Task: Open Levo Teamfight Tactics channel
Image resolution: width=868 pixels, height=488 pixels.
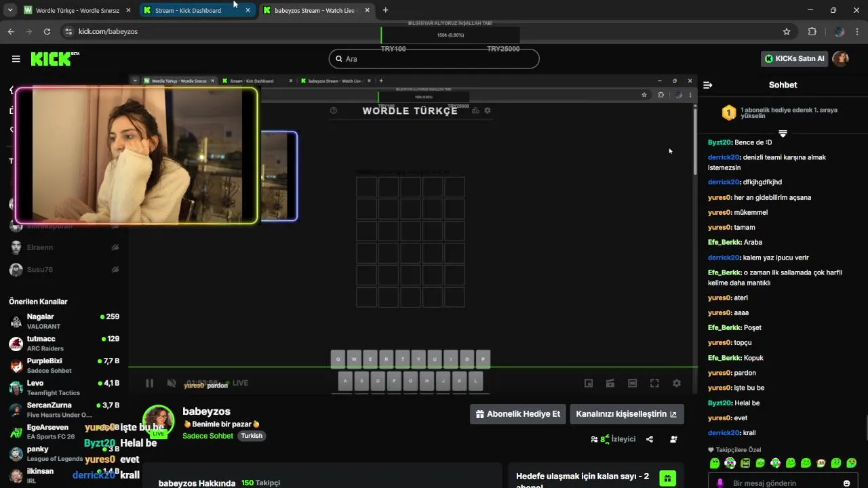Action: tap(64, 388)
